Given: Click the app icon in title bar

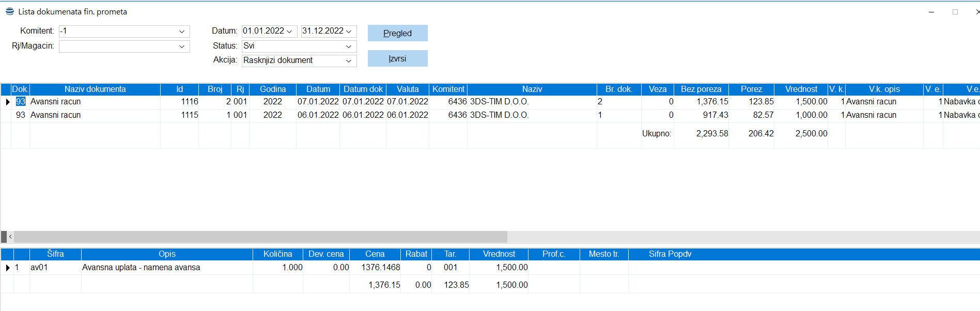Looking at the screenshot, I should (9, 11).
